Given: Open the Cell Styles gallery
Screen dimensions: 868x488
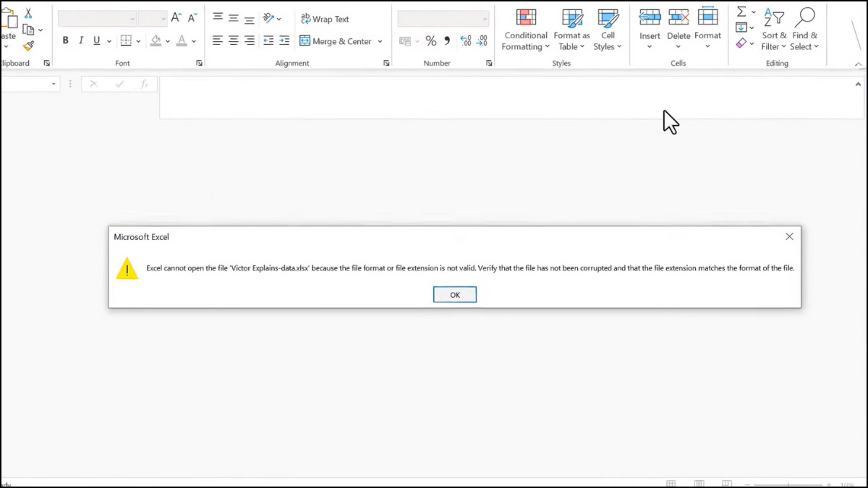Looking at the screenshot, I should click(x=608, y=30).
